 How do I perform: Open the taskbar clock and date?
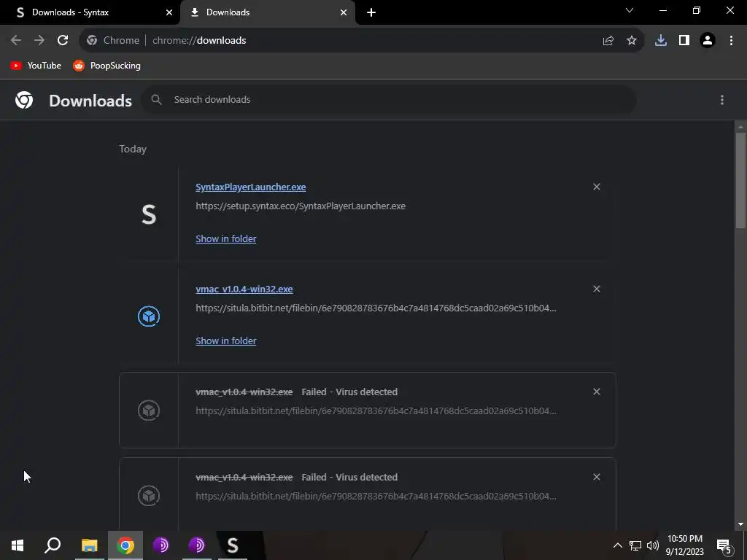[684, 545]
